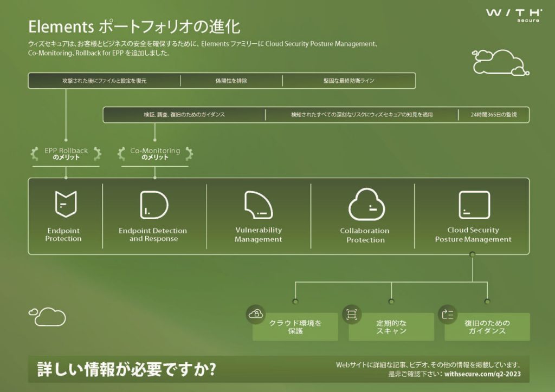
Task: Click the 24時間365日の監視 text
Action: pos(493,115)
